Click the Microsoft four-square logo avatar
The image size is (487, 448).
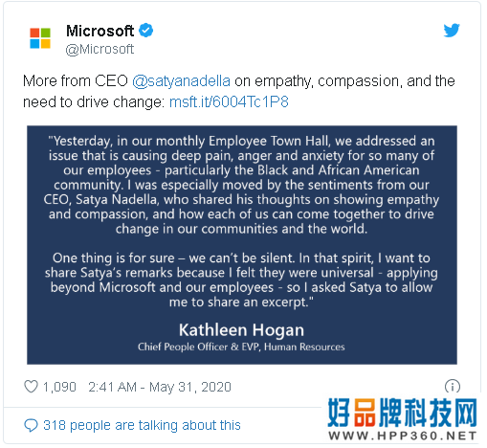coord(40,38)
